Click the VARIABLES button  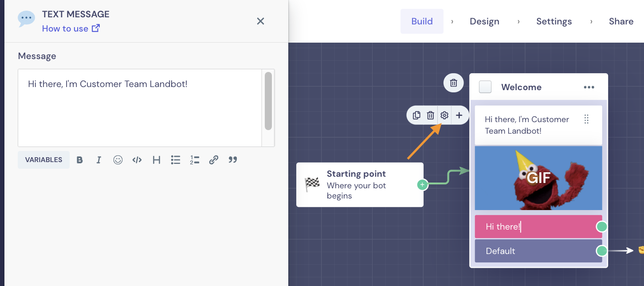(43, 160)
